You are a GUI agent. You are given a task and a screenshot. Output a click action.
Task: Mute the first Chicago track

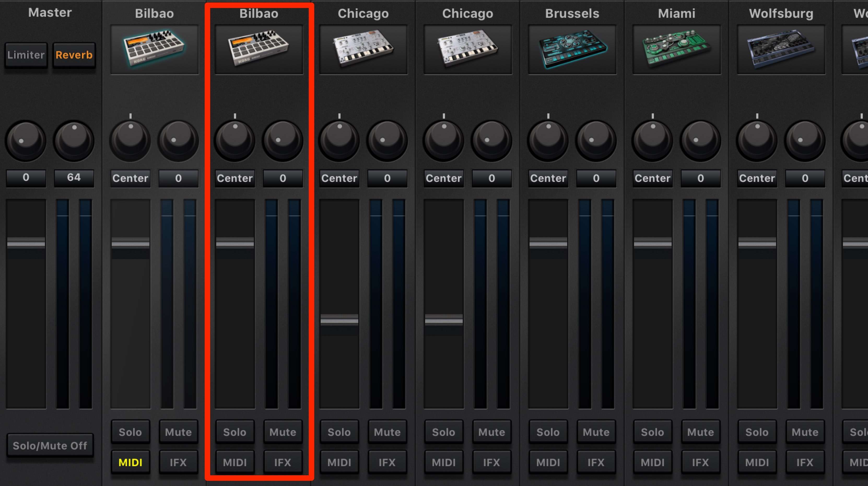point(387,432)
